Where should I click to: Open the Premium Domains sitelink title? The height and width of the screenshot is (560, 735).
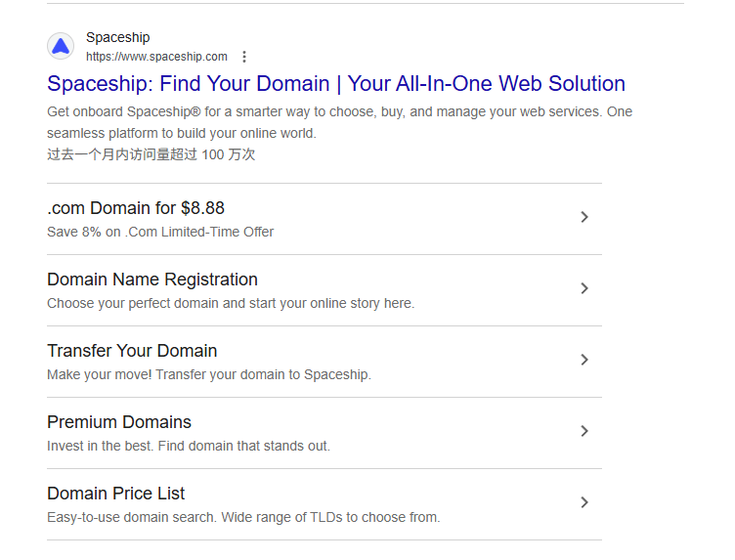point(119,422)
